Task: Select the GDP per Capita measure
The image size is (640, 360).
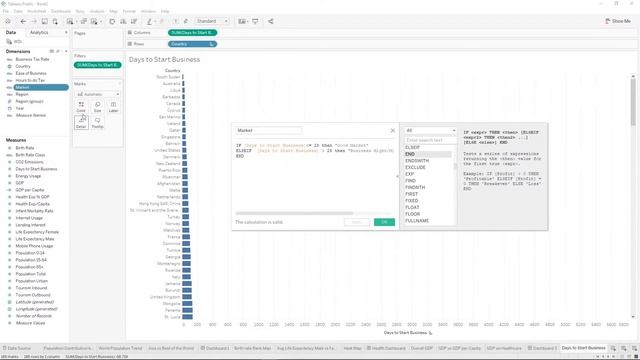Action: [x=30, y=190]
